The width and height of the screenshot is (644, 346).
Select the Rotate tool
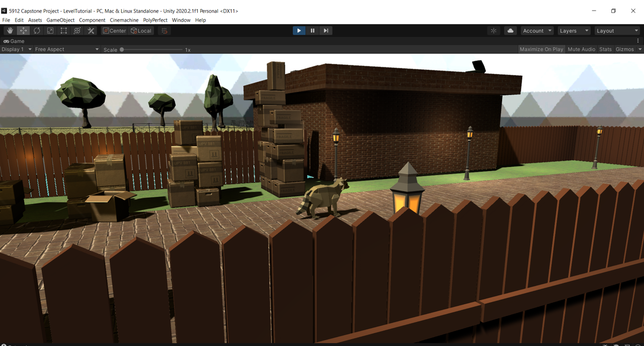37,31
